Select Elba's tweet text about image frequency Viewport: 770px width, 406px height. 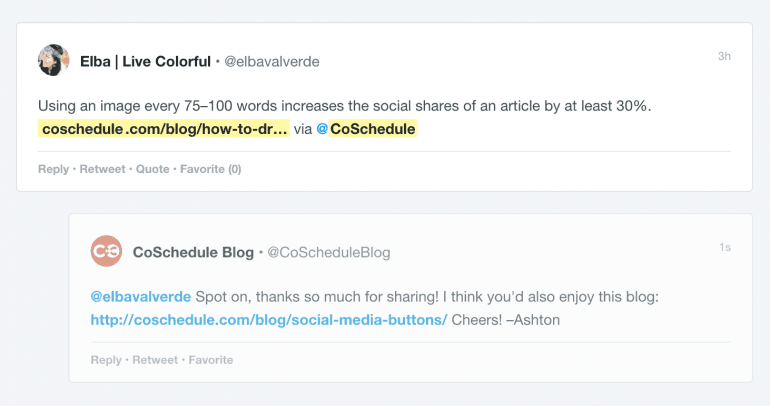[x=345, y=106]
